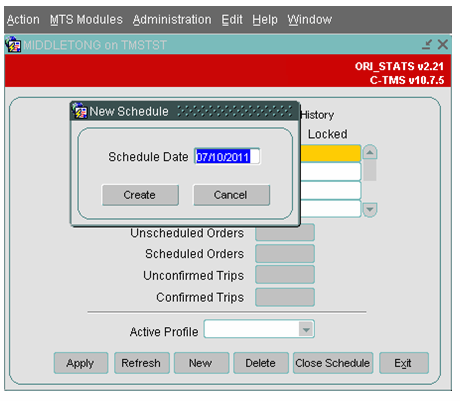Click the New Schedule dialog icon
The height and width of the screenshot is (401, 460).
pyautogui.click(x=80, y=111)
